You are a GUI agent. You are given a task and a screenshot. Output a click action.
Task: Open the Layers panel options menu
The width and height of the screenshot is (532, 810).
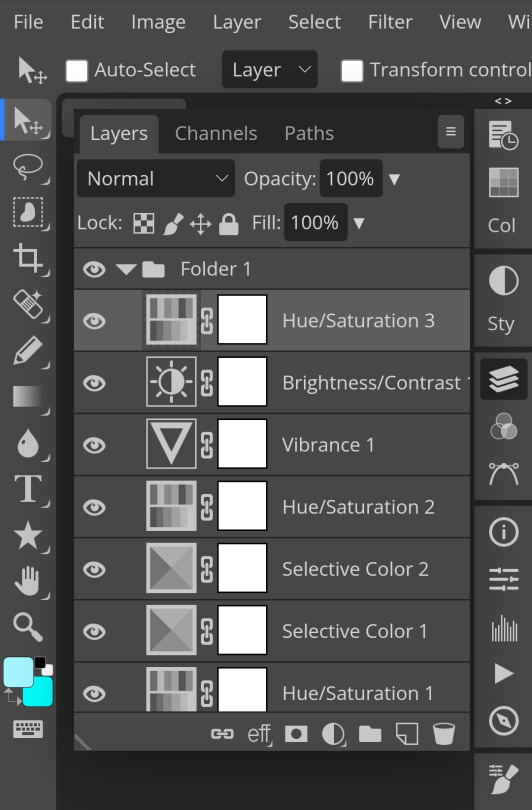click(x=450, y=132)
